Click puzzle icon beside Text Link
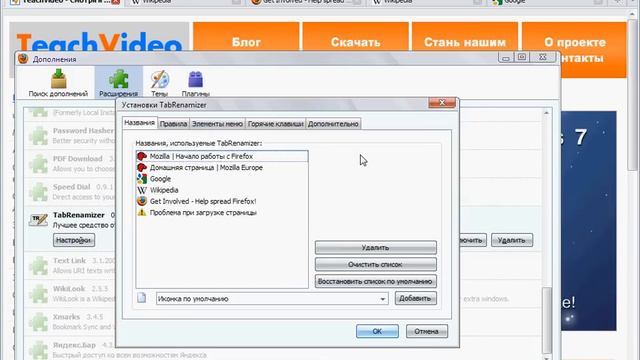This screenshot has height=360, width=640. [38, 266]
